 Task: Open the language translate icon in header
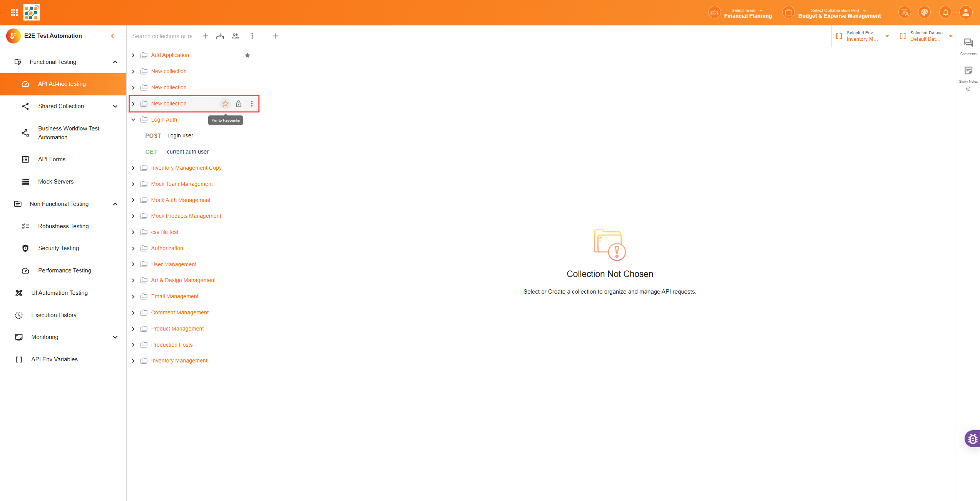tap(904, 13)
